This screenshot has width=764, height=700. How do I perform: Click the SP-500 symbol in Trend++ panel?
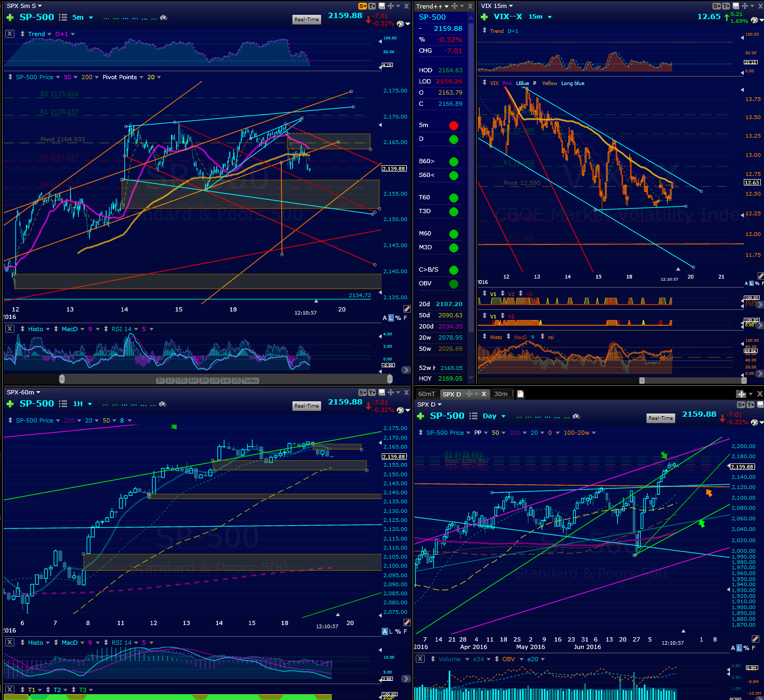tap(432, 17)
